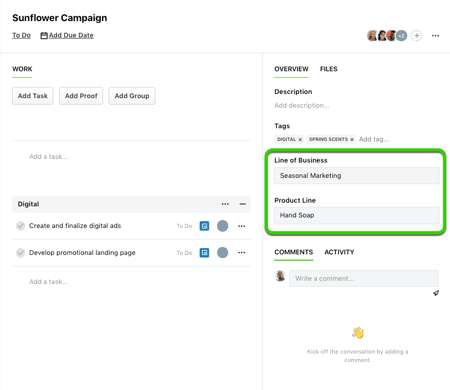The height and width of the screenshot is (390, 450).
Task: Collapse the Digital group with the minus icon
Action: (x=243, y=204)
